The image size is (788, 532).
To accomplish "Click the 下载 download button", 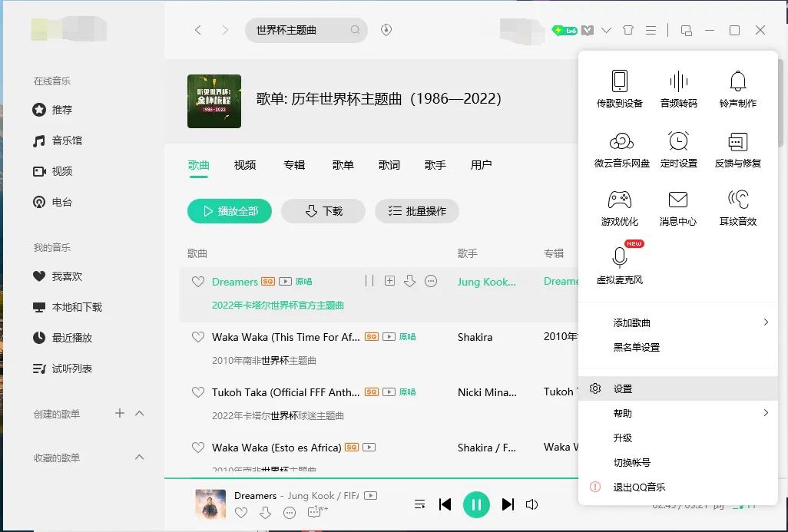I will (x=323, y=210).
